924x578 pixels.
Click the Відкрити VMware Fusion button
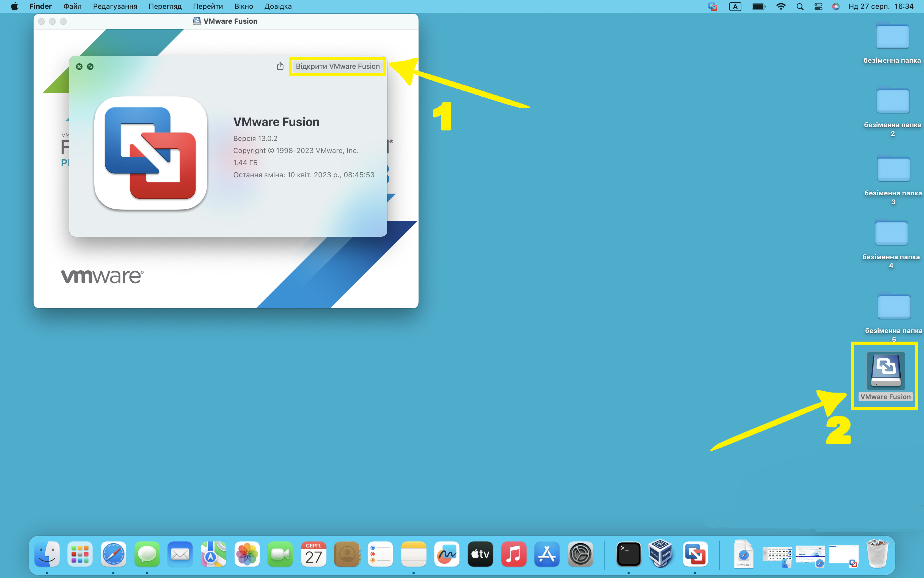(337, 67)
